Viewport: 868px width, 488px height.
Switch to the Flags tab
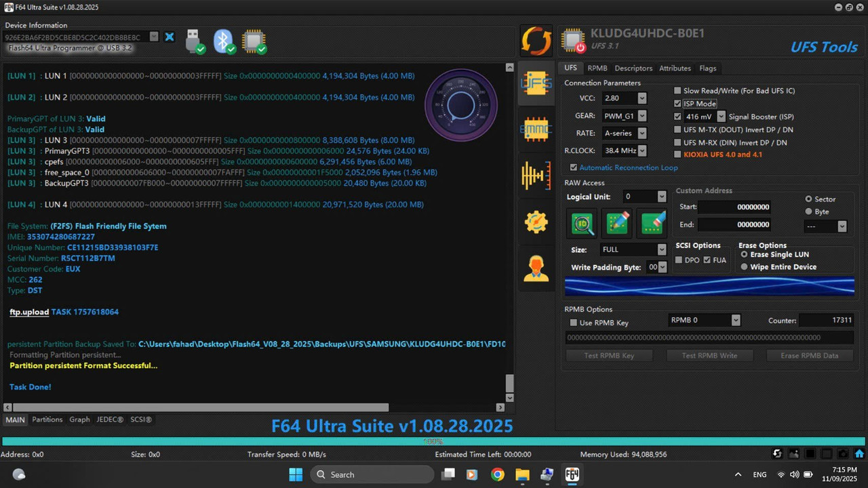point(708,68)
